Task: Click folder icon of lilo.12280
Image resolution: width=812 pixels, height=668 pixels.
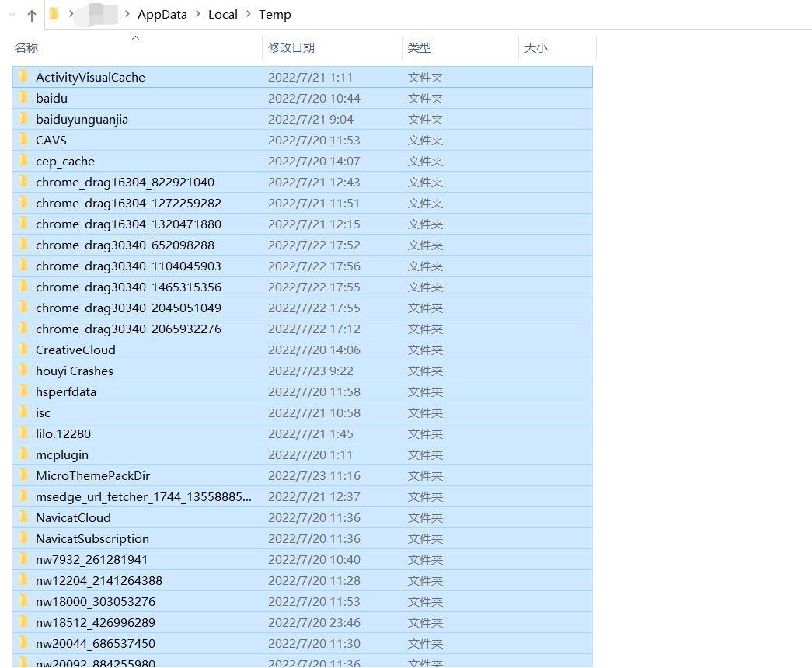Action: [24, 433]
